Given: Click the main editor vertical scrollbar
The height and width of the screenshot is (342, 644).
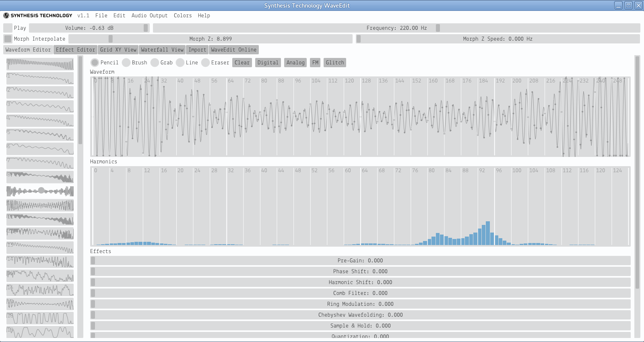Looking at the screenshot, I should [637, 172].
